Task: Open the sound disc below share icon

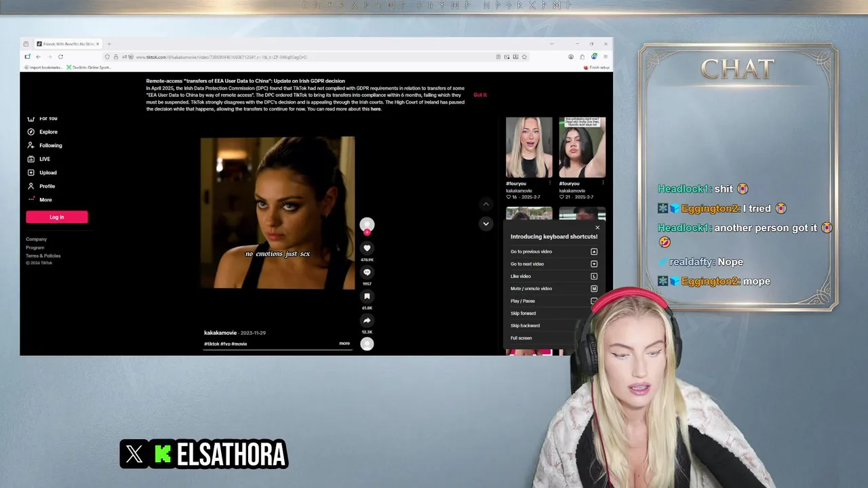Action: point(367,344)
